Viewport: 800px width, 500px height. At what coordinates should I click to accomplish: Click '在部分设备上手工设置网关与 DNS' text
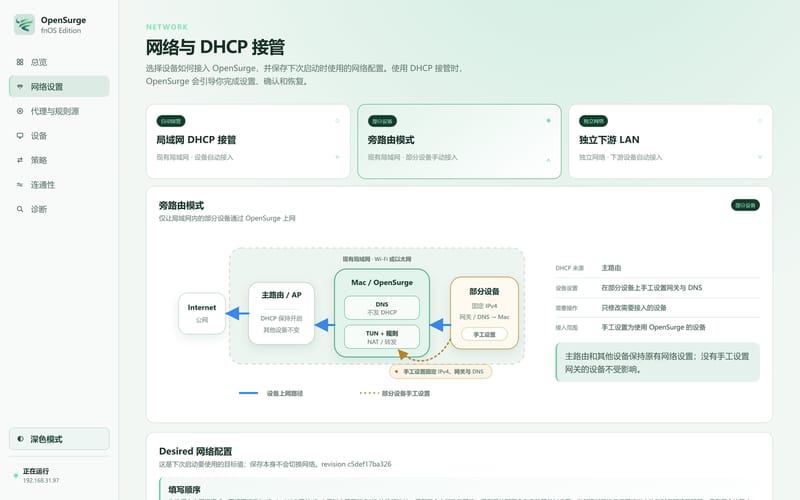pos(652,288)
